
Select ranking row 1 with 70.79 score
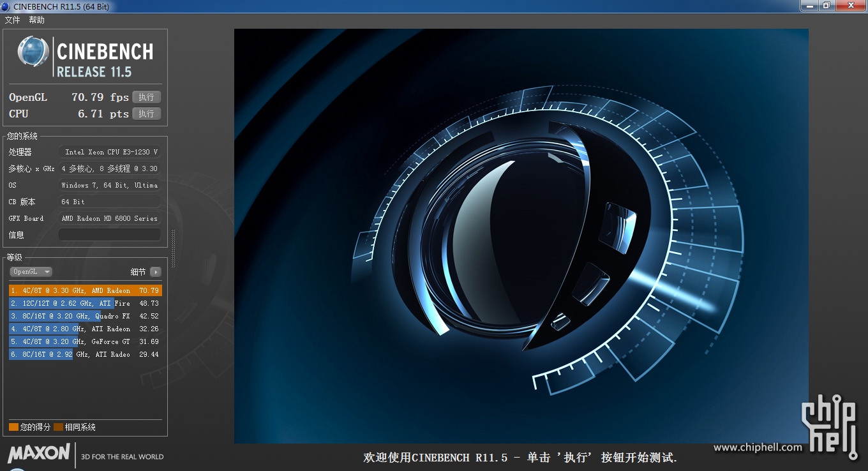click(86, 290)
